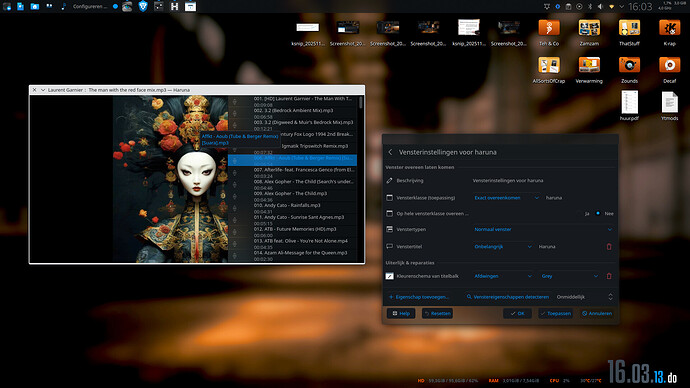Click the speech-bubble icon beside Venstertitel
The image size is (690, 388).
coord(389,246)
